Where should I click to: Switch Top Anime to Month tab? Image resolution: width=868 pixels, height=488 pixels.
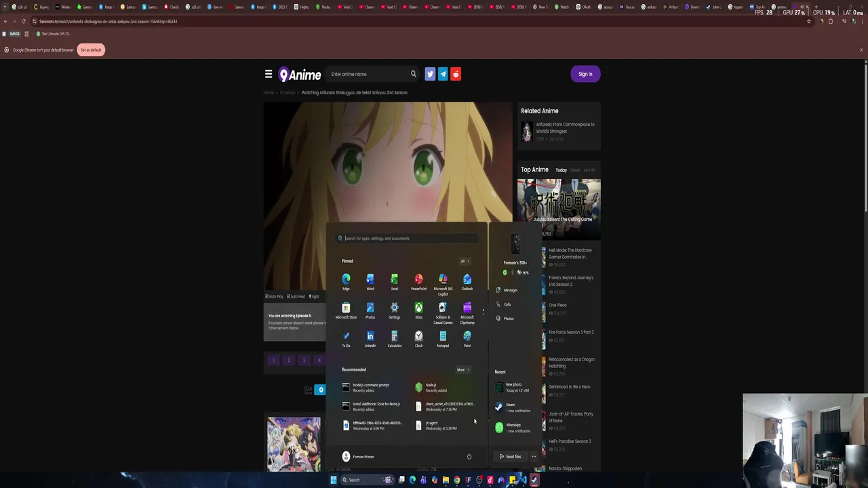click(589, 170)
